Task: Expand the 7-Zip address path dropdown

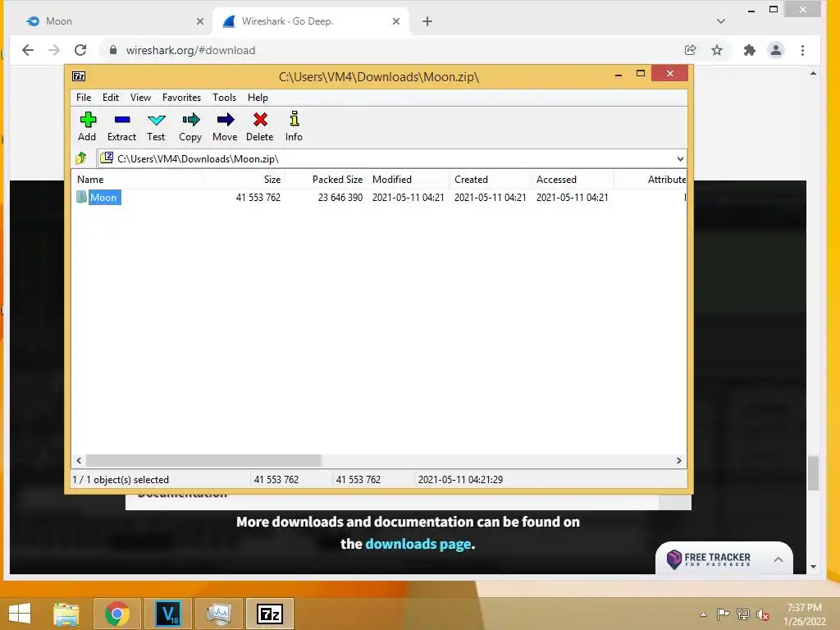Action: (x=680, y=158)
